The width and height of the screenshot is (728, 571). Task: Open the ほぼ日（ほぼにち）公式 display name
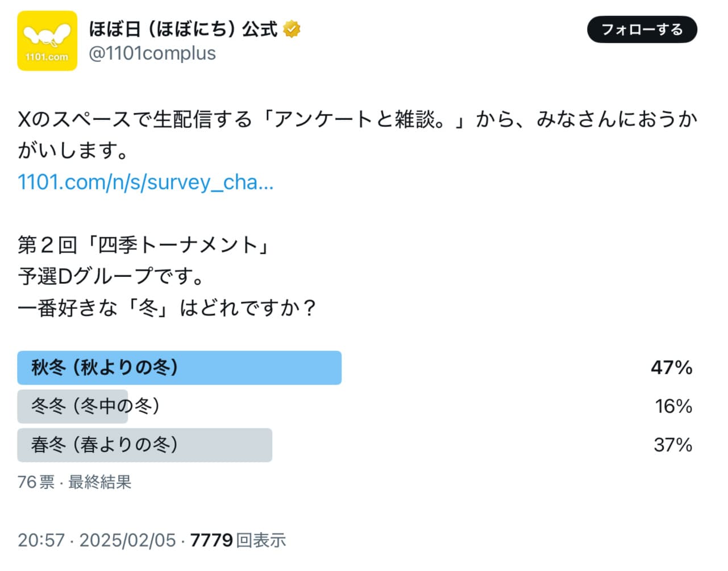tap(183, 29)
